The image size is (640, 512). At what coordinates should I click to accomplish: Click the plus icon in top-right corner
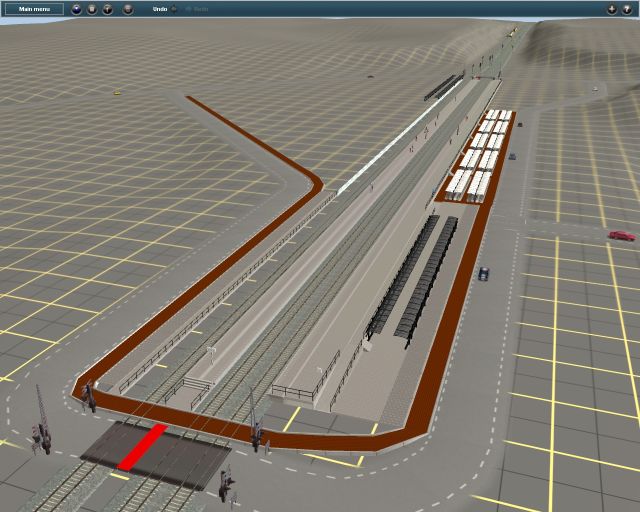[x=612, y=9]
